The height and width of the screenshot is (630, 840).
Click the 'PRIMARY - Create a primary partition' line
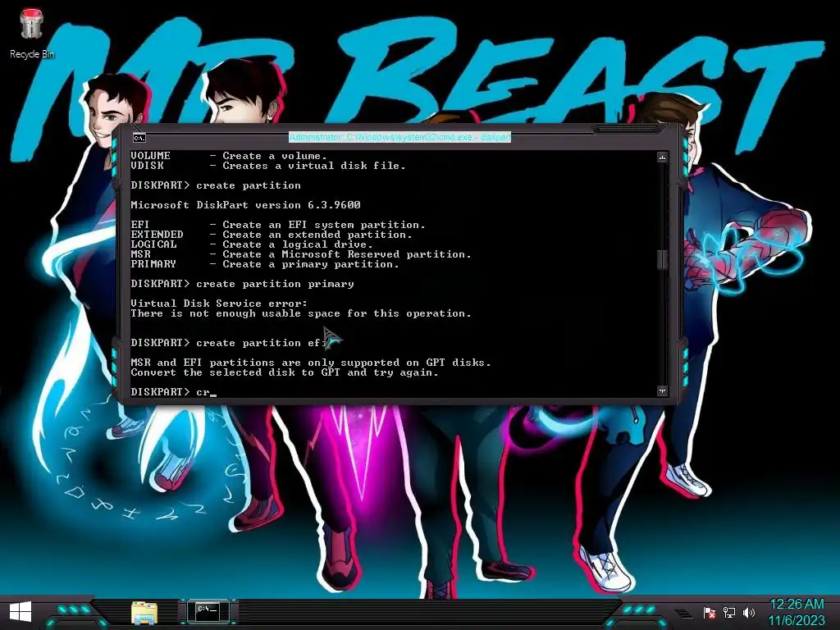[x=265, y=264]
